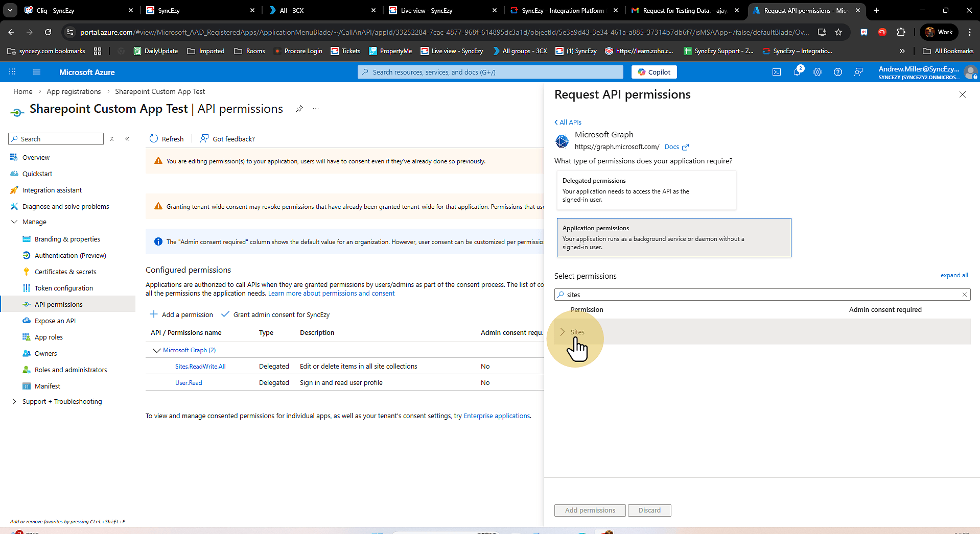Expand the Sites permission group
Viewport: 980px width, 534px height.
[563, 332]
